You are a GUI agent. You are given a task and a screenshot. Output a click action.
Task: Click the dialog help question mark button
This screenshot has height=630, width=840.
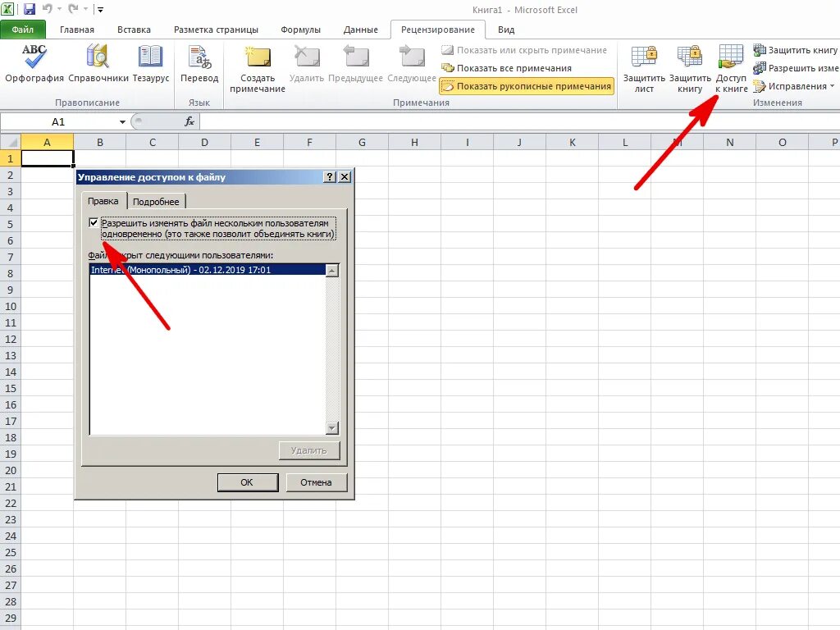tap(330, 177)
